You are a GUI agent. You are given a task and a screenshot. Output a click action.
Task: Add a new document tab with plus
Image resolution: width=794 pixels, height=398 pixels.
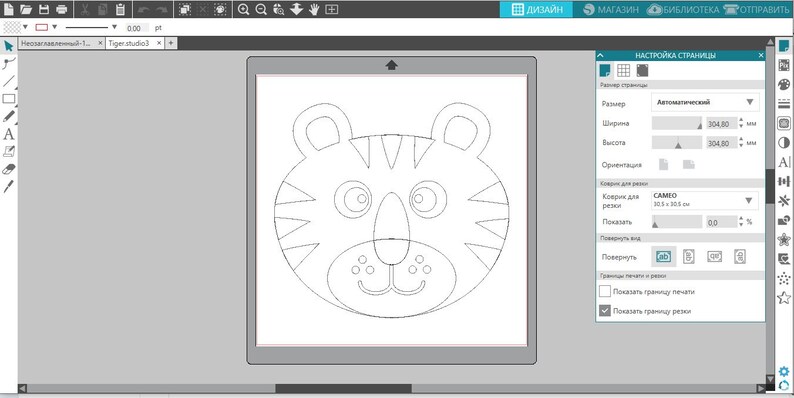[171, 44]
